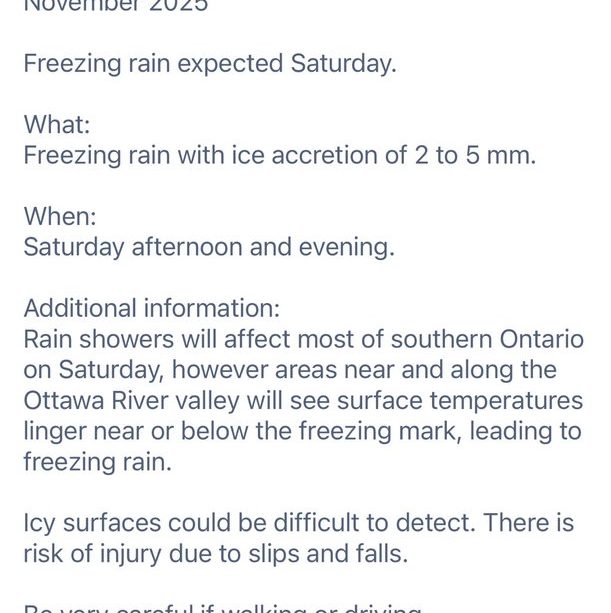The width and height of the screenshot is (611, 613).
Task: Click the "What:" section label
Action: [x=59, y=125]
